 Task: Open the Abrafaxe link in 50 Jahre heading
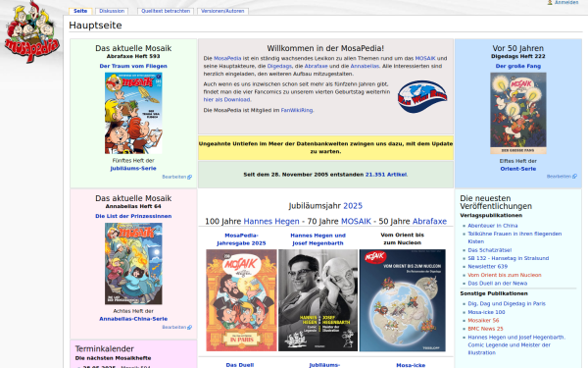(429, 222)
